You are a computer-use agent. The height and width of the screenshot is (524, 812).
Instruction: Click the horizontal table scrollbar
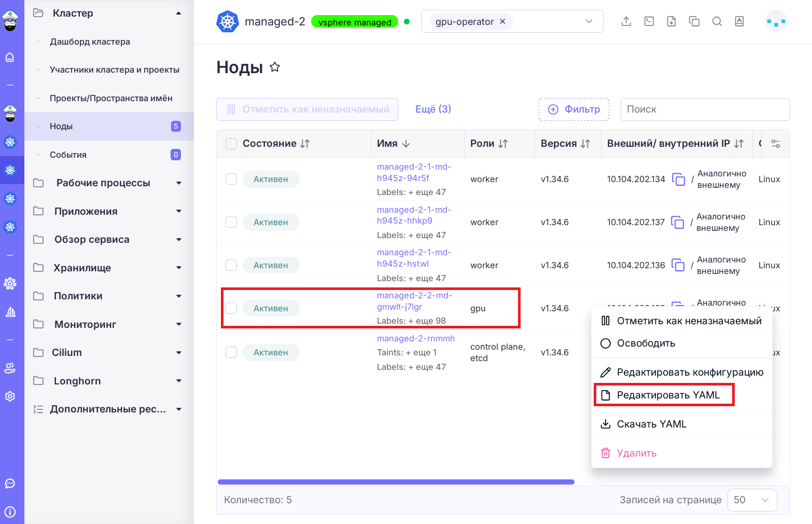coord(396,482)
